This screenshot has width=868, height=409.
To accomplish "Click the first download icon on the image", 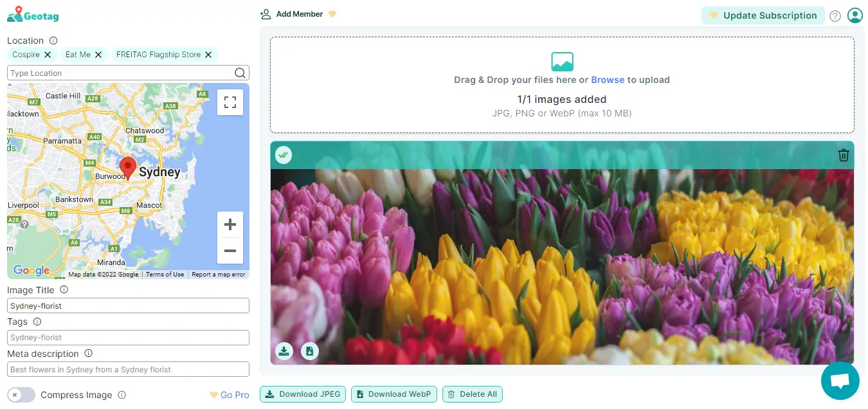I will coord(284,350).
